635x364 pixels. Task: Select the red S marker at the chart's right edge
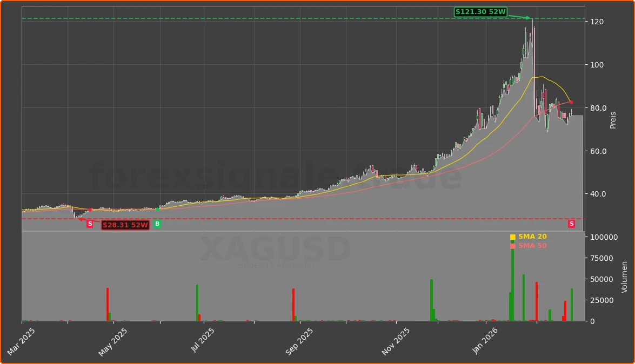tap(571, 224)
